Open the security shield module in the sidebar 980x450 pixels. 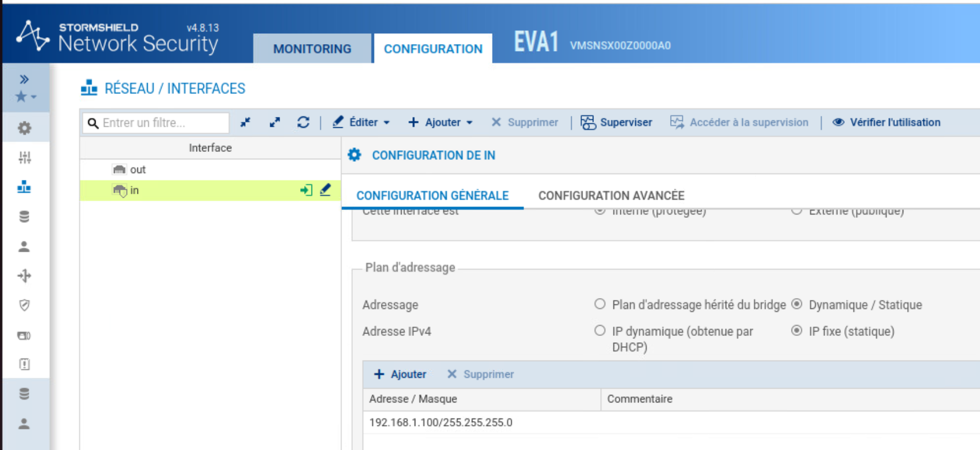(x=24, y=305)
